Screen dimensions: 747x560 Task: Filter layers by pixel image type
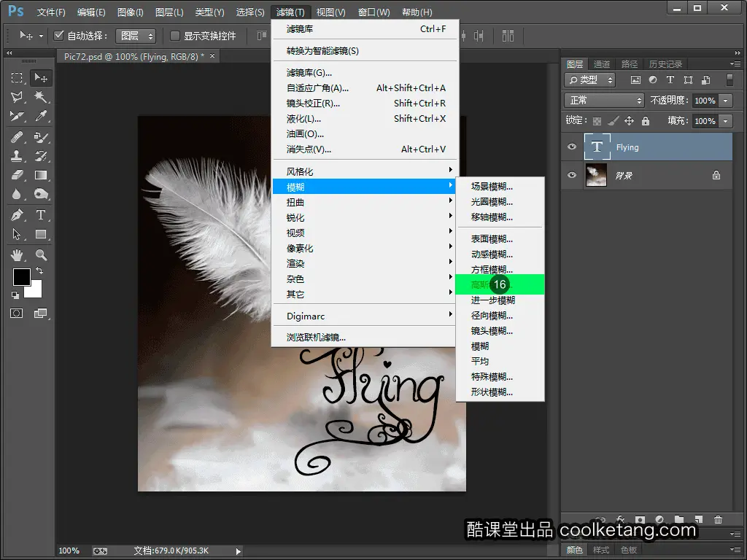(x=635, y=80)
